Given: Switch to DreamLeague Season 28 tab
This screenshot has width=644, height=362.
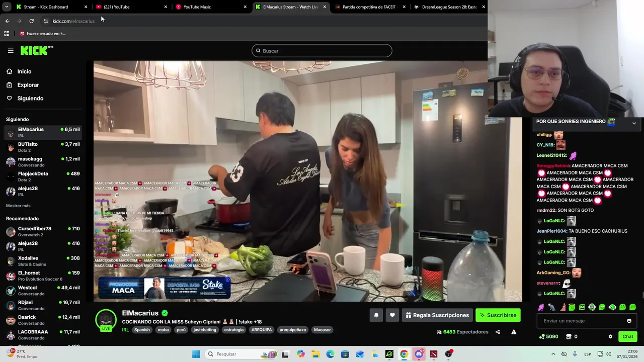Looking at the screenshot, I should [449, 7].
